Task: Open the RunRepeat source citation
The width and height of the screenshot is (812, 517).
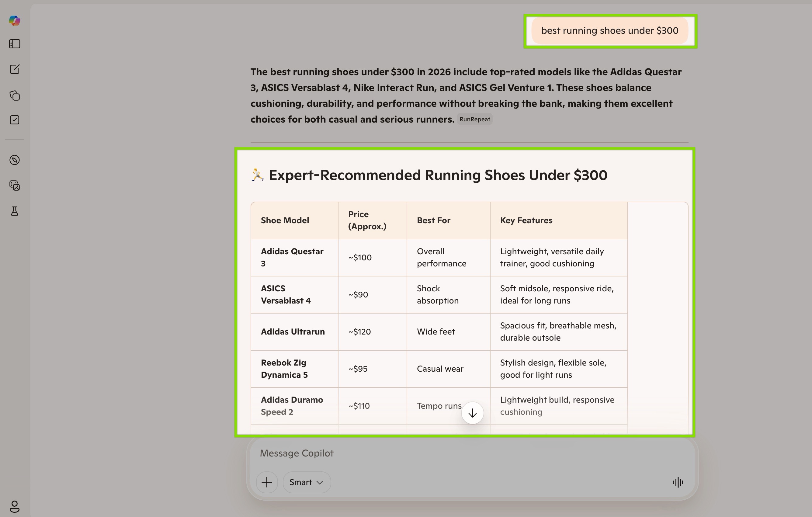Action: pos(475,120)
